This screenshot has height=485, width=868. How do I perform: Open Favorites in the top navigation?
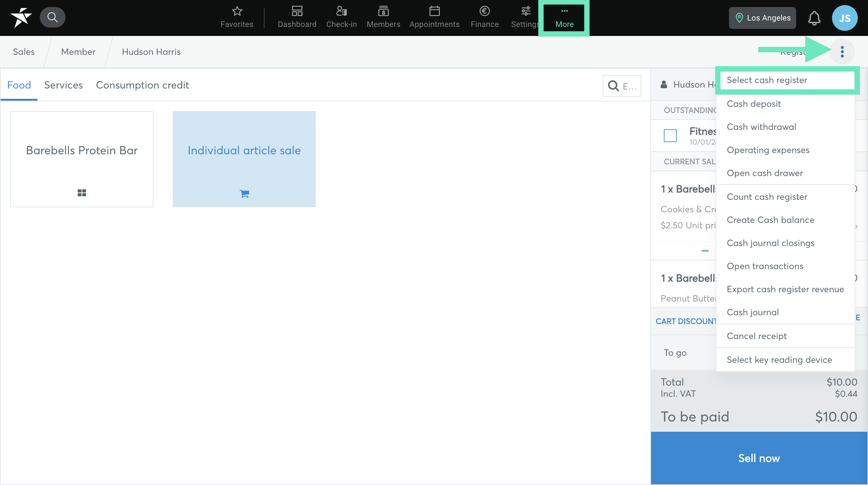coord(237,18)
